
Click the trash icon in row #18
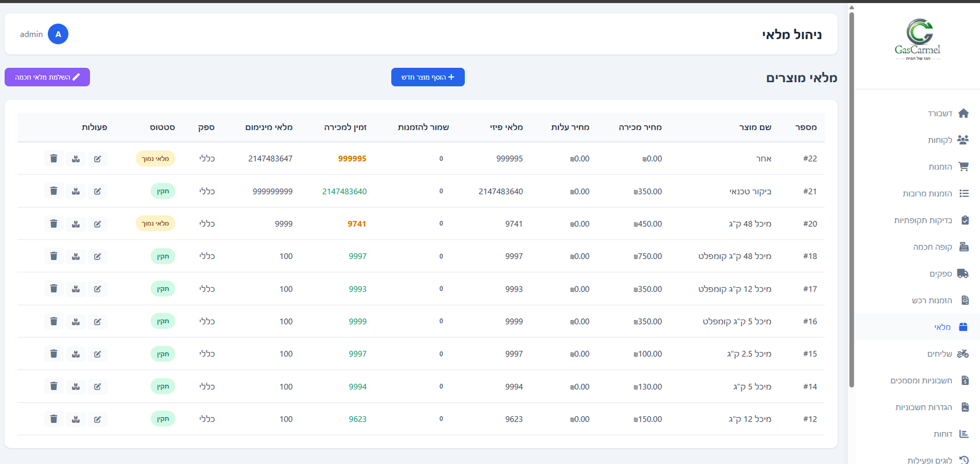54,256
